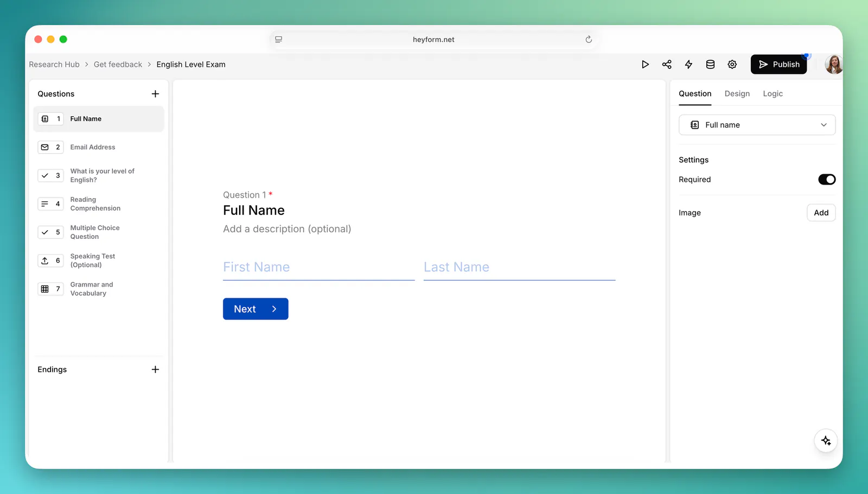Image resolution: width=868 pixels, height=494 pixels.
Task: Go to Research Hub breadcrumb
Action: (x=54, y=65)
